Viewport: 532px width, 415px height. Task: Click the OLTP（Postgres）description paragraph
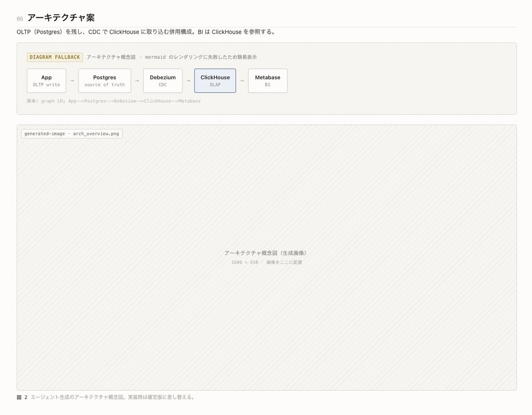coord(146,32)
